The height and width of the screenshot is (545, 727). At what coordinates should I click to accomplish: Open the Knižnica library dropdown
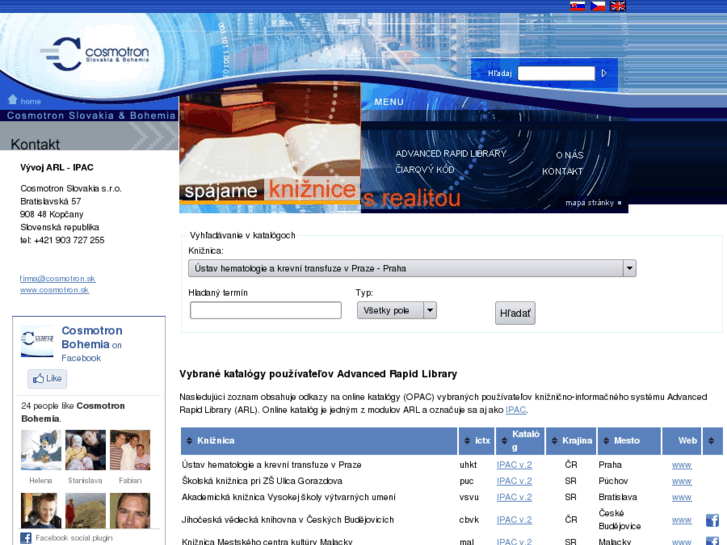click(412, 268)
